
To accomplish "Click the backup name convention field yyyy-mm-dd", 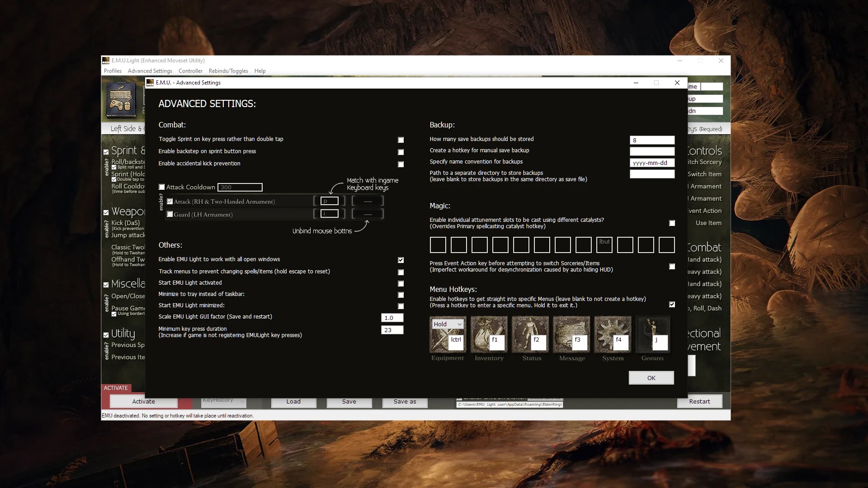I will (652, 163).
